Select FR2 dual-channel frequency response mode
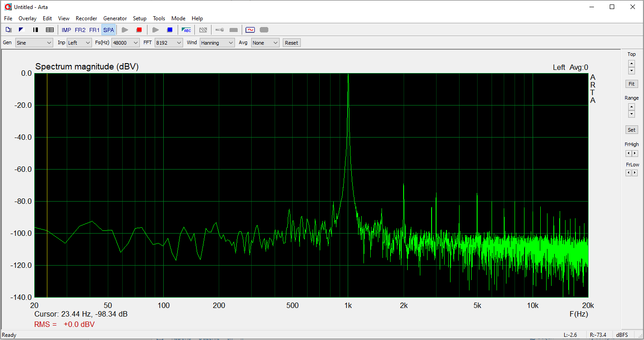This screenshot has height=340, width=644. [80, 30]
